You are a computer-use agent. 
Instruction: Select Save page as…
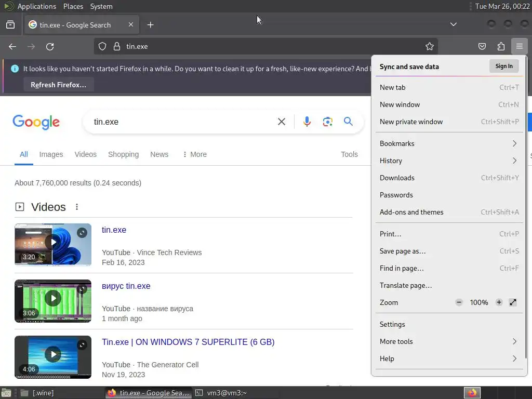[x=449, y=251]
